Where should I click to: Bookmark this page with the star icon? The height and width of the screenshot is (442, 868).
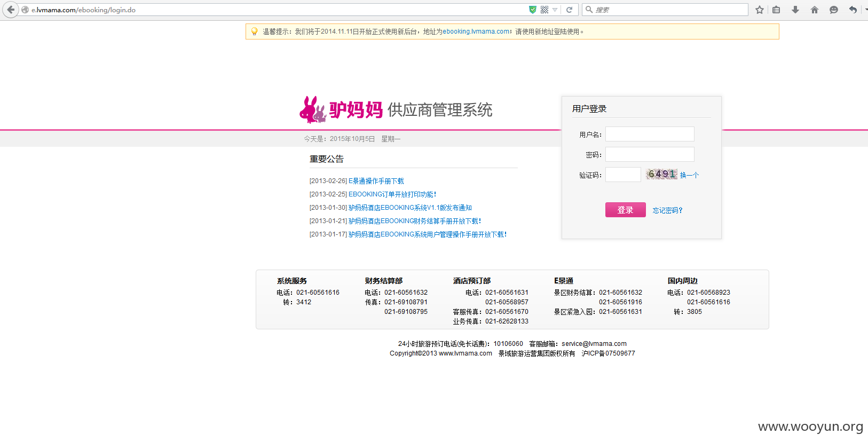point(759,10)
